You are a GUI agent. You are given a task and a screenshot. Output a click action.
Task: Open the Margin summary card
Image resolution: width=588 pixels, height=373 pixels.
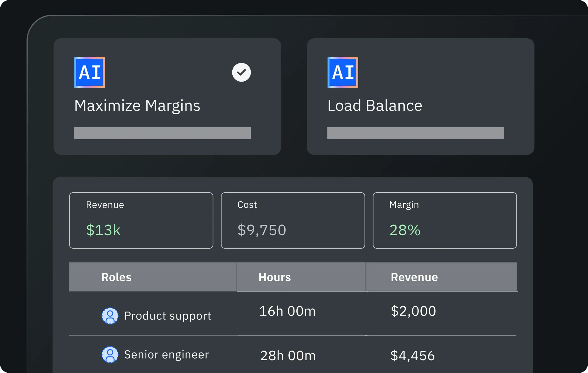[445, 220]
